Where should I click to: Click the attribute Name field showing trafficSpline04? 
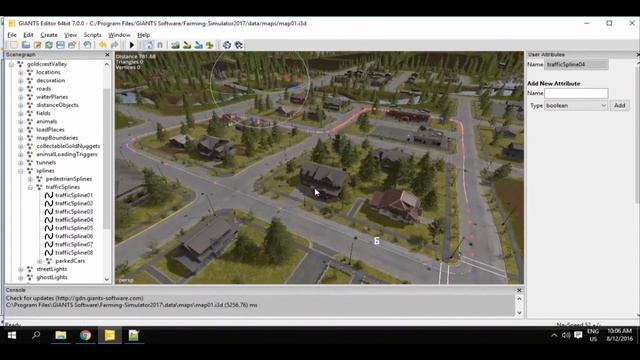[576, 64]
